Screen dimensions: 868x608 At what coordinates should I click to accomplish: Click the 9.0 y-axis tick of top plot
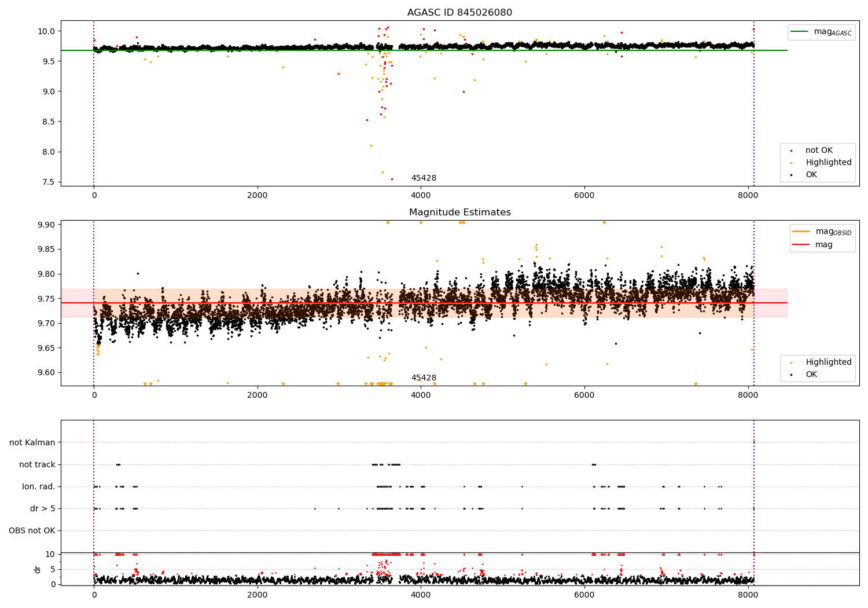[49, 91]
